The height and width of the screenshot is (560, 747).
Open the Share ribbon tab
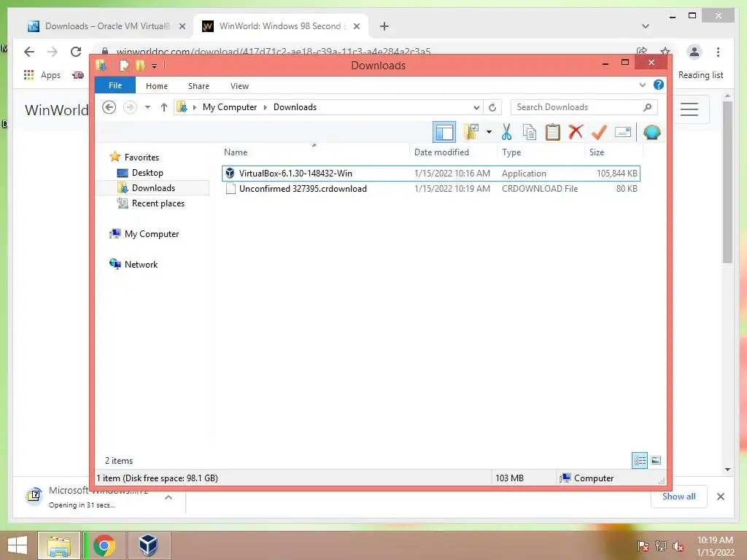[x=198, y=86]
